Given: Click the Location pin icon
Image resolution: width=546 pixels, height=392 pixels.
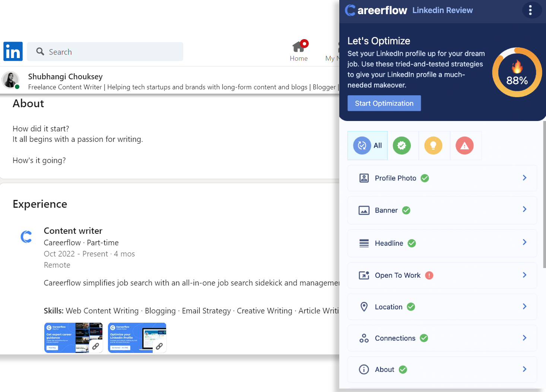Looking at the screenshot, I should click(364, 307).
